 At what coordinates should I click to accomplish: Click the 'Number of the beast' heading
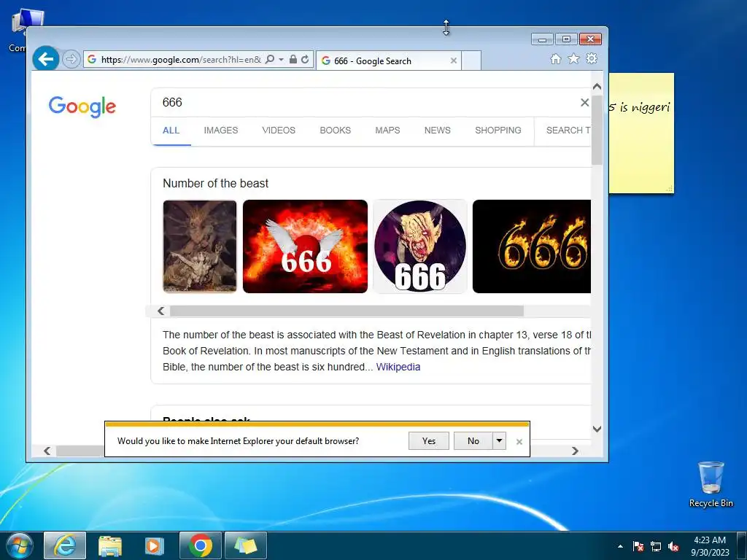[x=215, y=183]
